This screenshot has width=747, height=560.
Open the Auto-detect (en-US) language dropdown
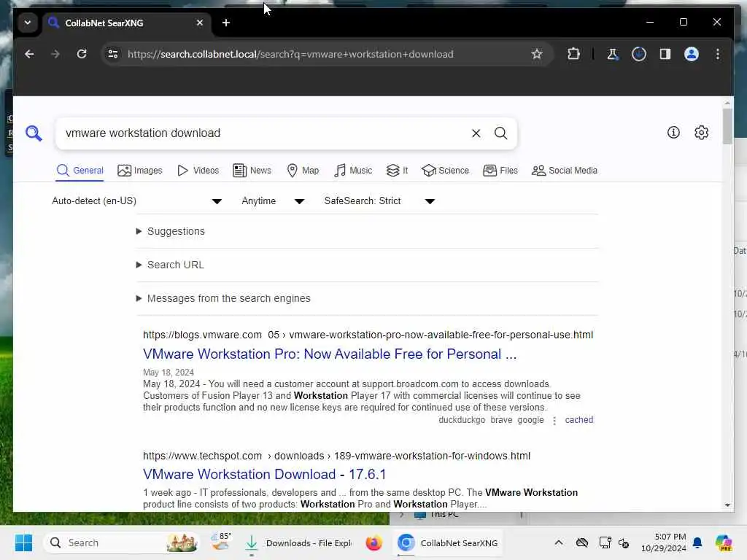click(x=136, y=201)
